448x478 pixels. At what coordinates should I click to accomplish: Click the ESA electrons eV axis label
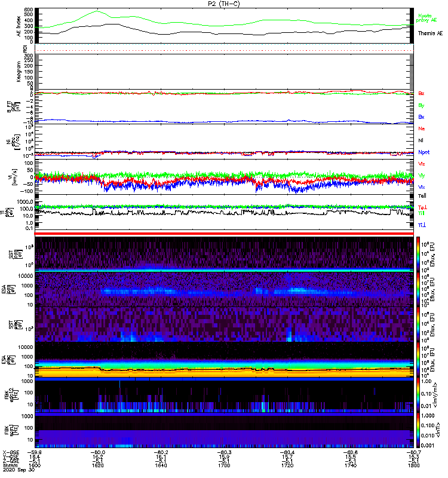[9, 360]
